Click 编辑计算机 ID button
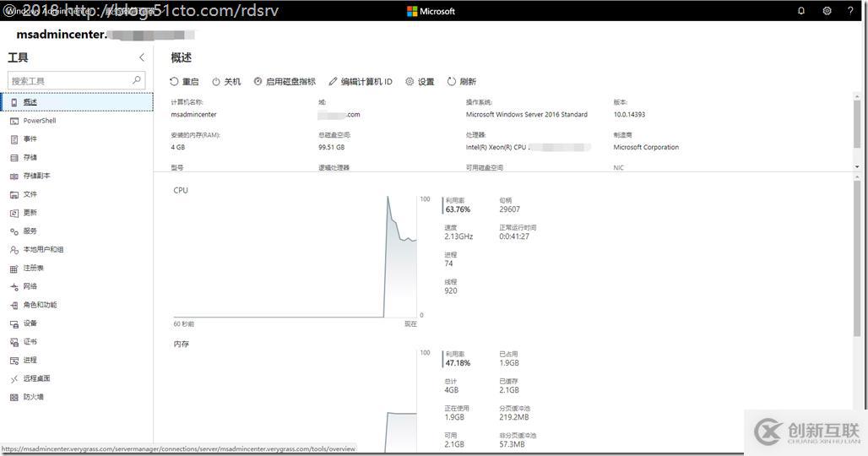 click(x=361, y=81)
